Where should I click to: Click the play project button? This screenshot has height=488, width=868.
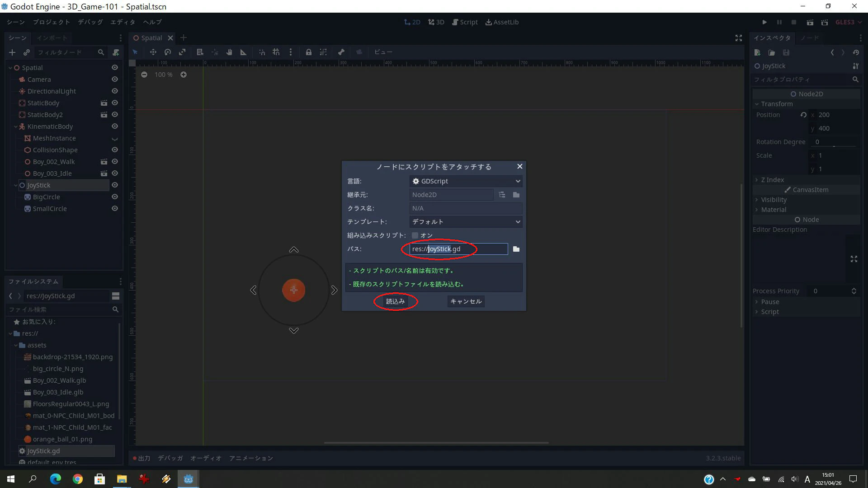tap(764, 22)
